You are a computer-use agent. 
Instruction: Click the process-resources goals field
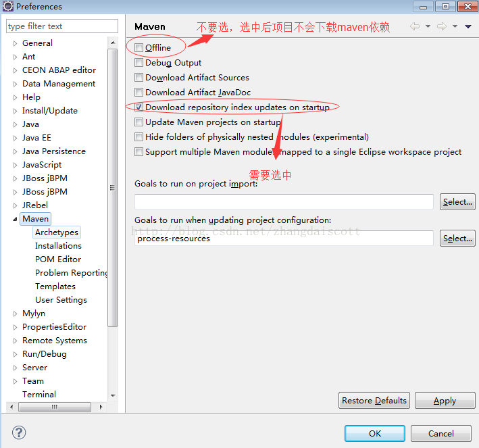pos(284,239)
